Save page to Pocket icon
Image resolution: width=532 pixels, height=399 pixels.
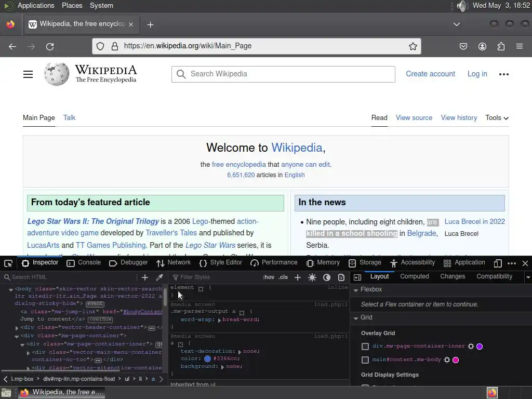pyautogui.click(x=463, y=46)
